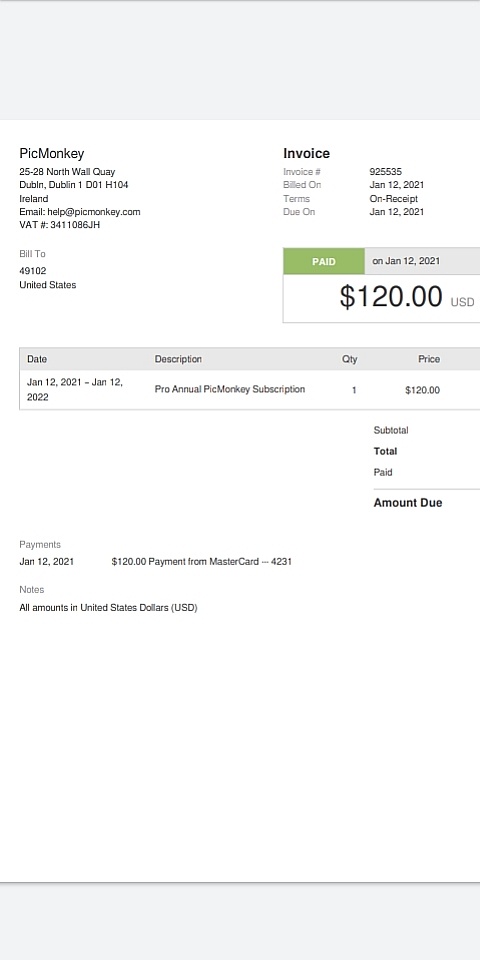Screen dimensions: 480x960
Task: Click the Notes section label
Action: coord(32,590)
